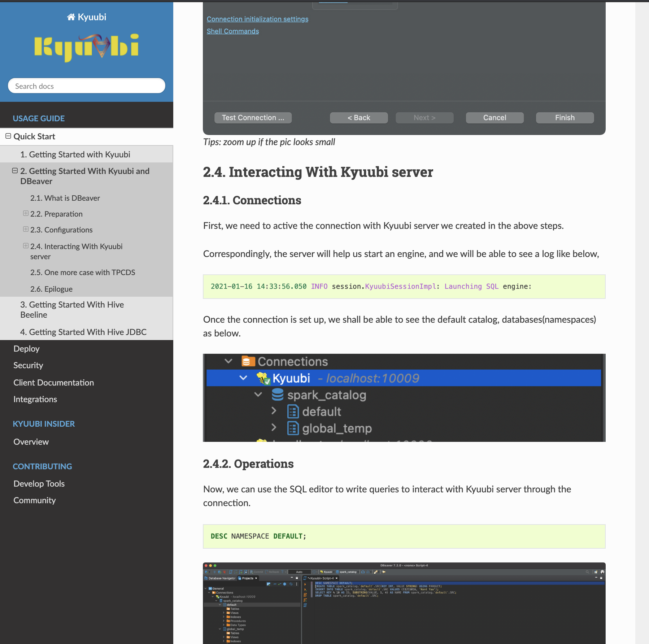This screenshot has height=644, width=649.
Task: Go to 2.5. One more case with TPCDS
Action: [83, 272]
